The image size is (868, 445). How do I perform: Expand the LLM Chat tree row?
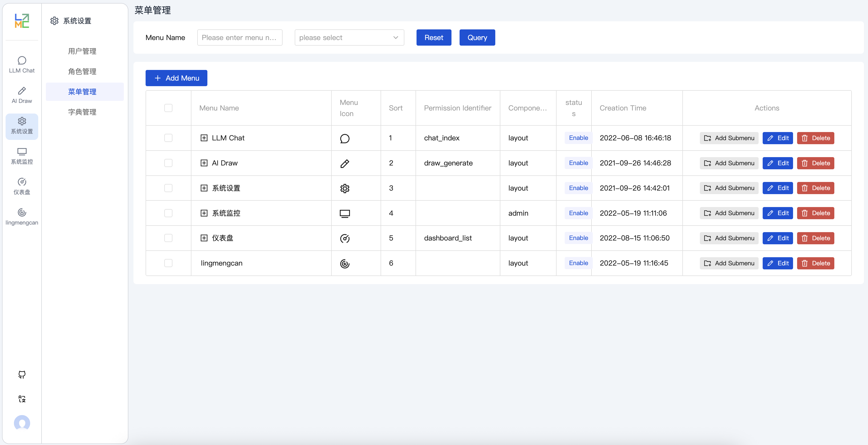pyautogui.click(x=204, y=138)
